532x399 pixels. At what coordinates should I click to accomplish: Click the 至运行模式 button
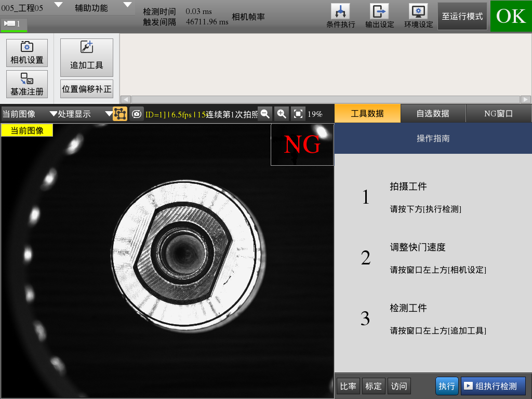(x=462, y=16)
